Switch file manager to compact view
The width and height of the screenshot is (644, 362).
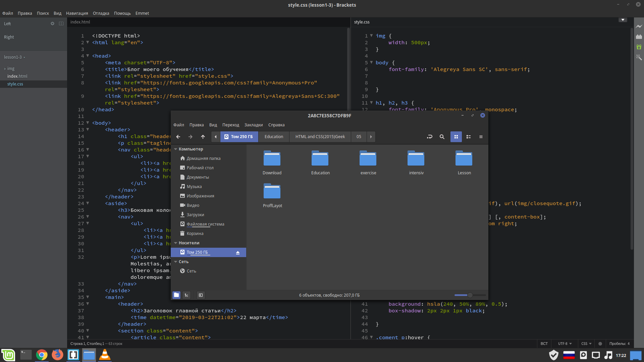pos(481,137)
